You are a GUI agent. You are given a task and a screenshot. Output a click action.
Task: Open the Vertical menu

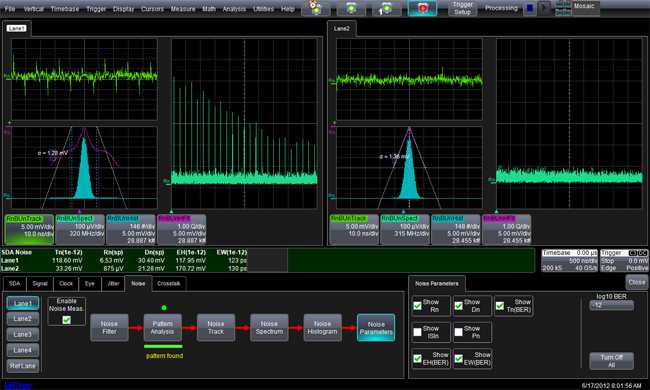(34, 9)
